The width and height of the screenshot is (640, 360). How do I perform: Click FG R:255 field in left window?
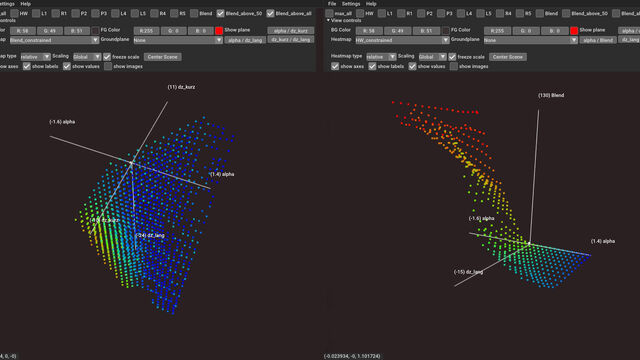[x=146, y=31]
